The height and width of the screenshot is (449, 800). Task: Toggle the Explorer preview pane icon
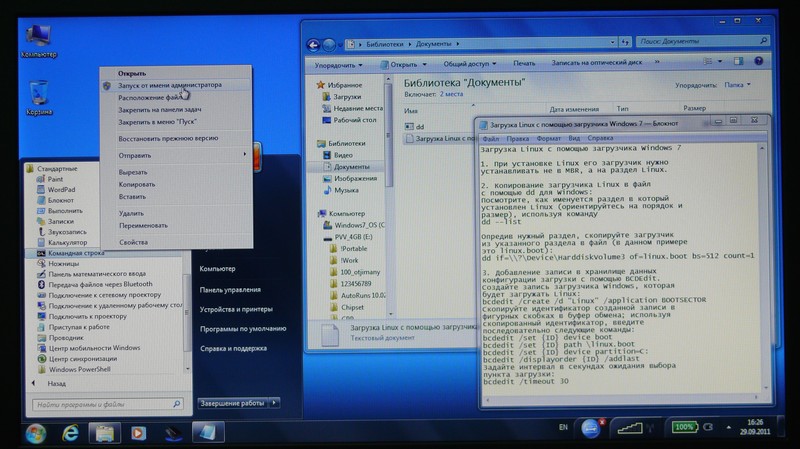(x=738, y=61)
